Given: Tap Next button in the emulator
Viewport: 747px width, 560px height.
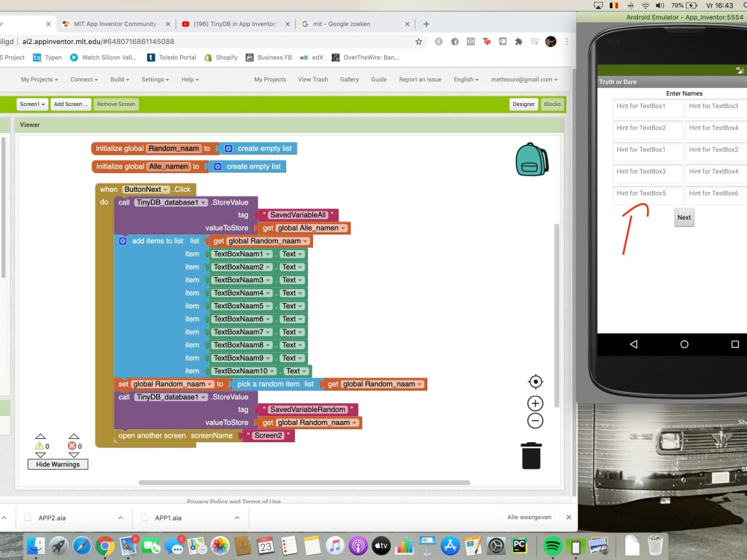Looking at the screenshot, I should point(684,217).
